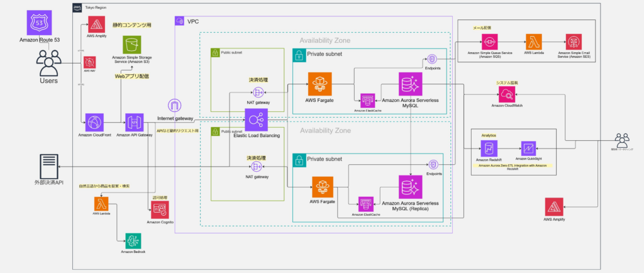Select the AWS Lambda icon in the メール配信 box

coord(533,42)
